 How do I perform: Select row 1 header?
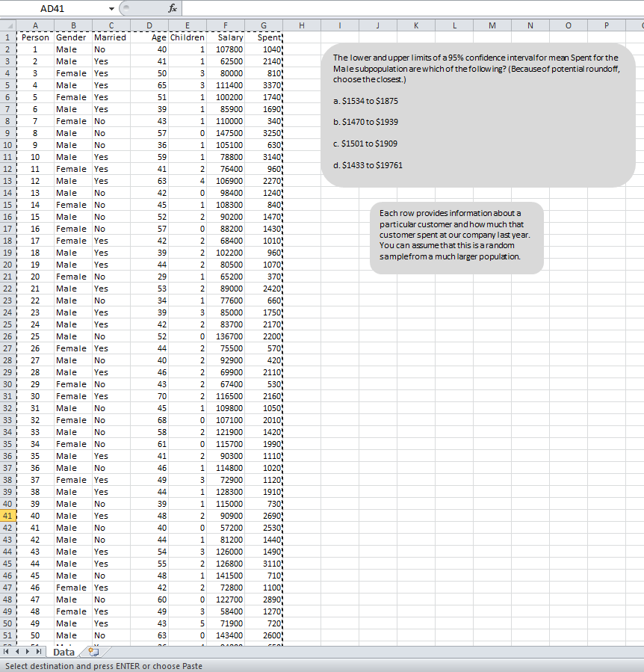point(8,37)
